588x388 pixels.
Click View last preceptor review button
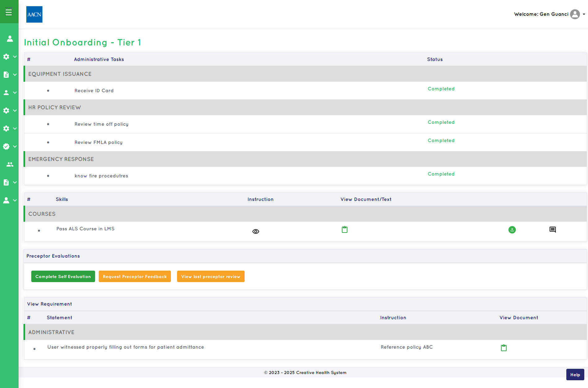[211, 277]
